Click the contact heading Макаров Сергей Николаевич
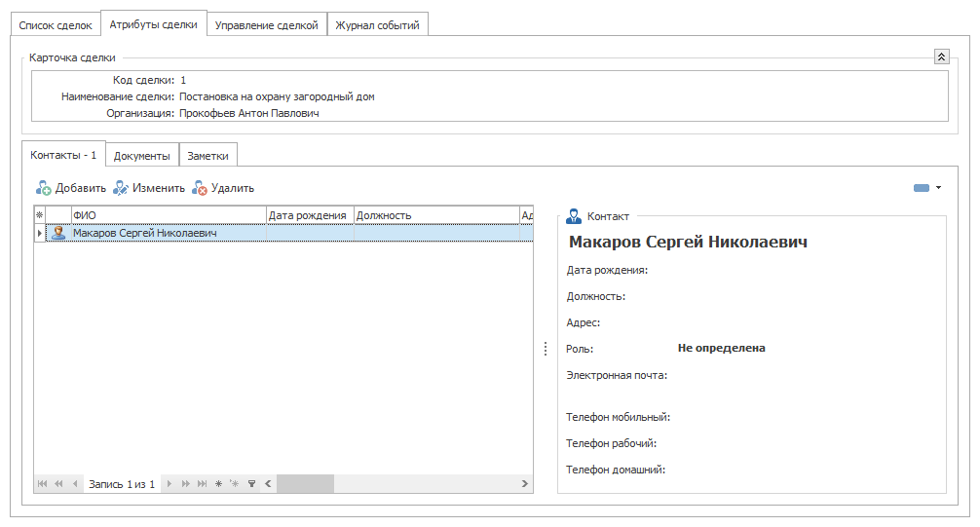 [x=688, y=242]
